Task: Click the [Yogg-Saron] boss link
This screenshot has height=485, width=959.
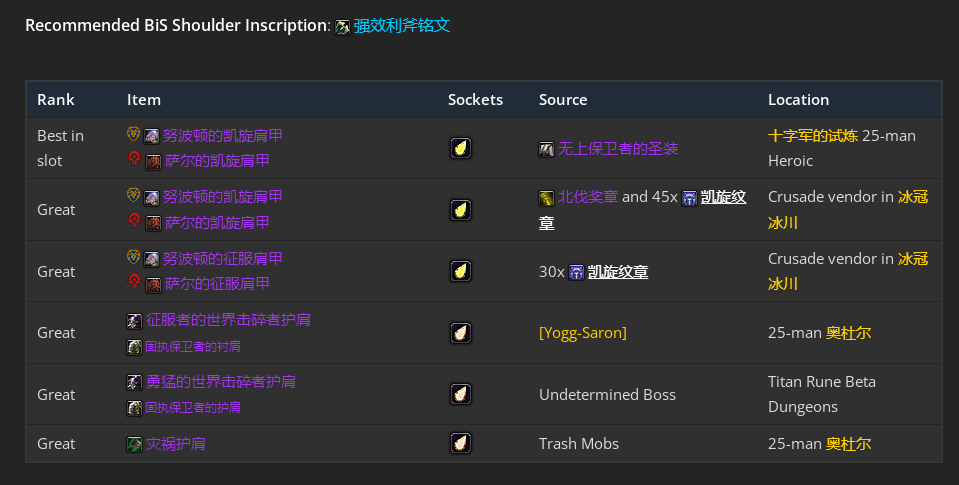Action: tap(583, 333)
